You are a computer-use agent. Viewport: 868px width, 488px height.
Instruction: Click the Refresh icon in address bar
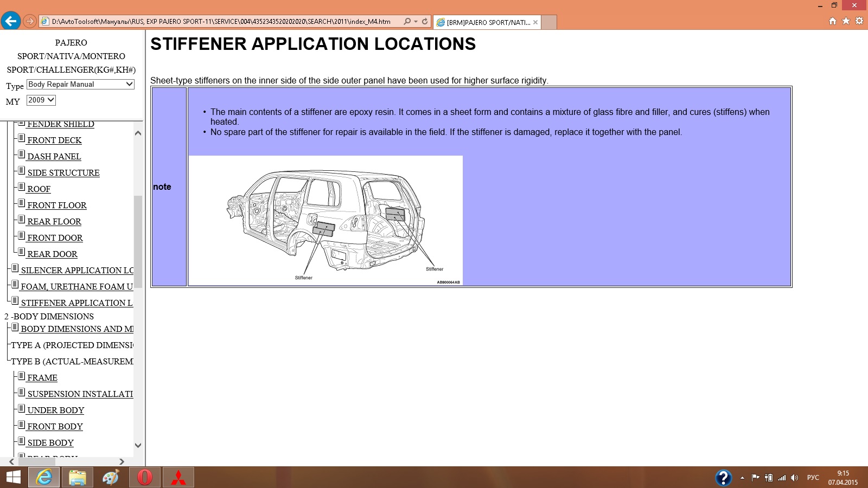(x=425, y=22)
